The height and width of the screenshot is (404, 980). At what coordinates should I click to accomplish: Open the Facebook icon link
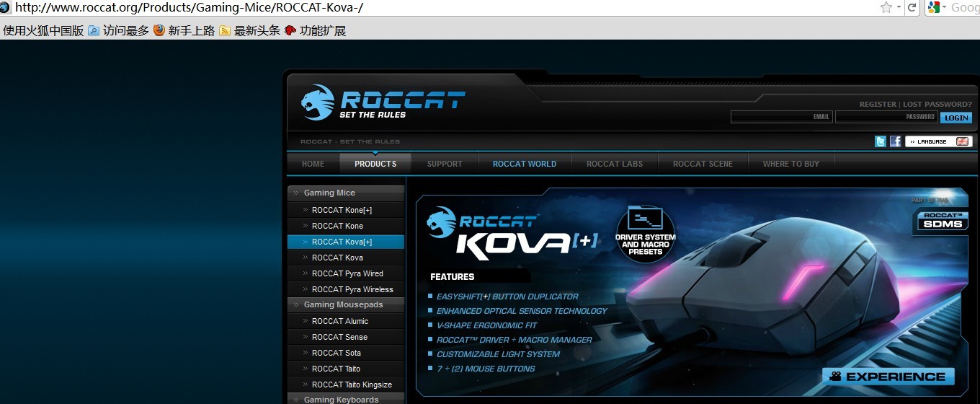(x=895, y=141)
